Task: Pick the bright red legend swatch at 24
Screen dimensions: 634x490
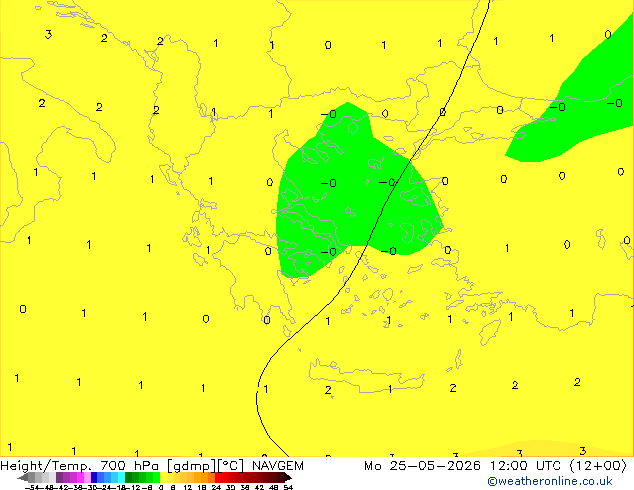Action: click(x=218, y=477)
